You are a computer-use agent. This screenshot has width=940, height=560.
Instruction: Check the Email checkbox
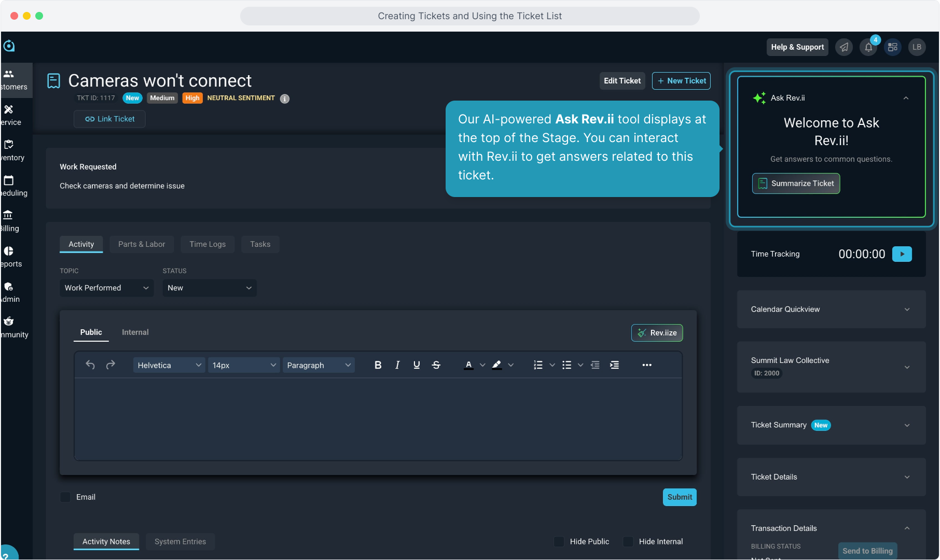coord(66,497)
